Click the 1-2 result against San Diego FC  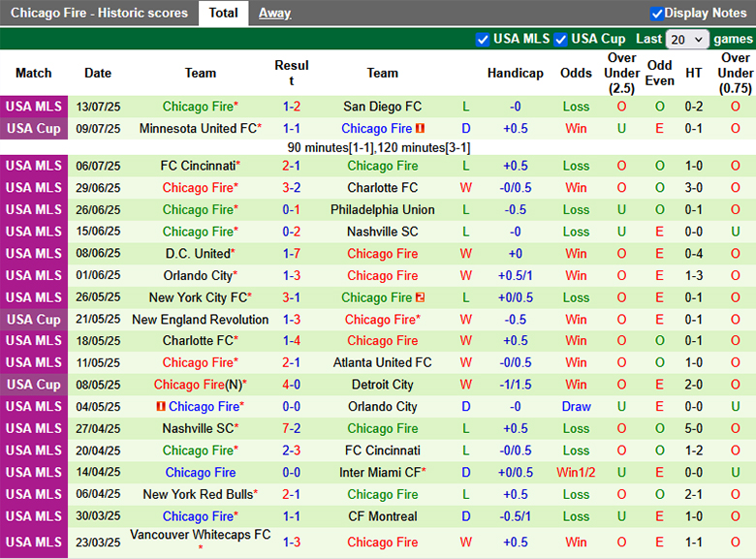point(291,107)
